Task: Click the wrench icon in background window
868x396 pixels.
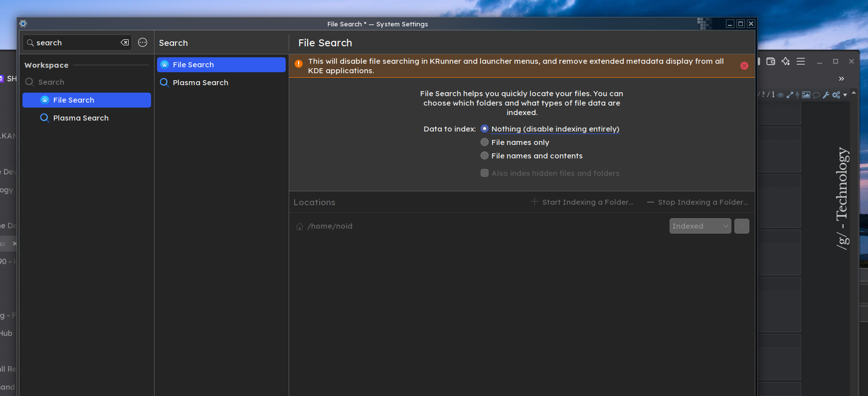Action: click(x=826, y=95)
